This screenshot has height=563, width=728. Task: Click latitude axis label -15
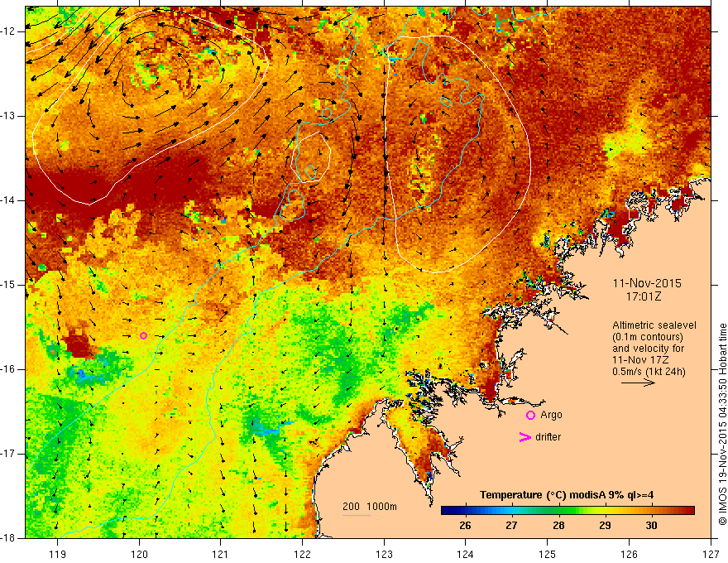(8, 285)
